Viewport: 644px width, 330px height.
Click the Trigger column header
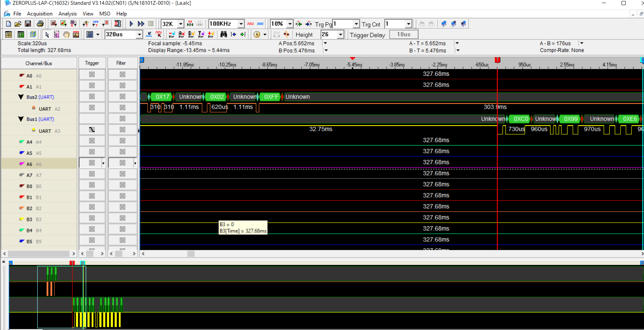coord(92,63)
